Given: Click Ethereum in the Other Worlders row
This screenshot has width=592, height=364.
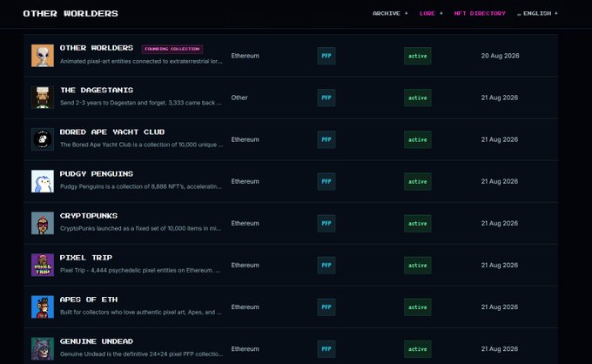Looking at the screenshot, I should pos(245,56).
